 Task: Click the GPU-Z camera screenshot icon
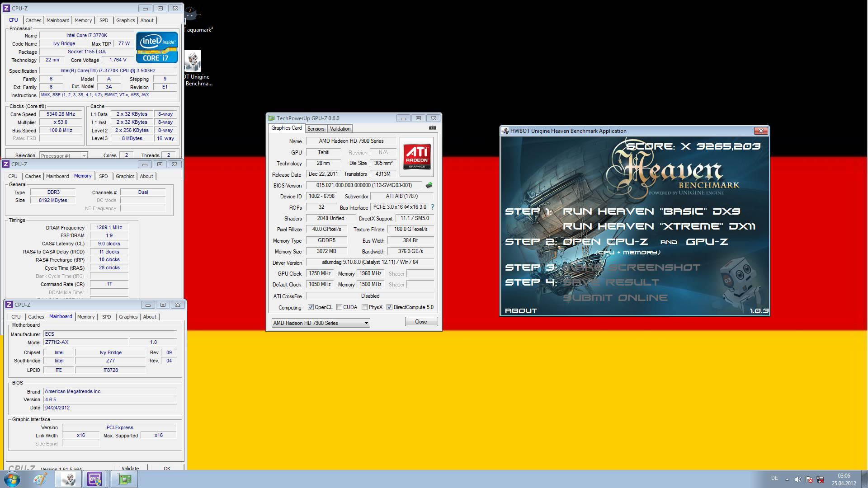433,128
